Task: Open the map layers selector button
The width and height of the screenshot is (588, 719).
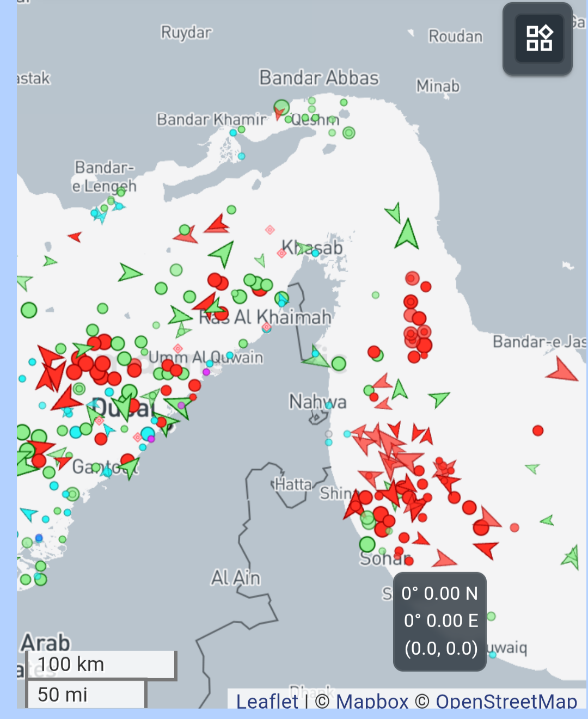Action: pos(537,39)
